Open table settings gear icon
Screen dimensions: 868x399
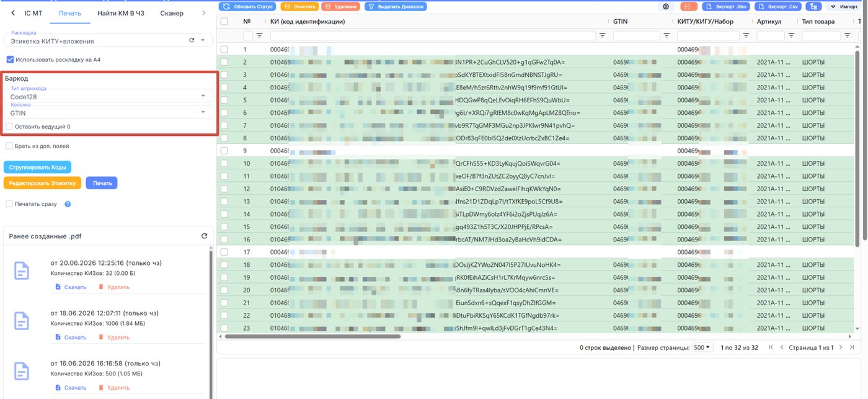666,6
